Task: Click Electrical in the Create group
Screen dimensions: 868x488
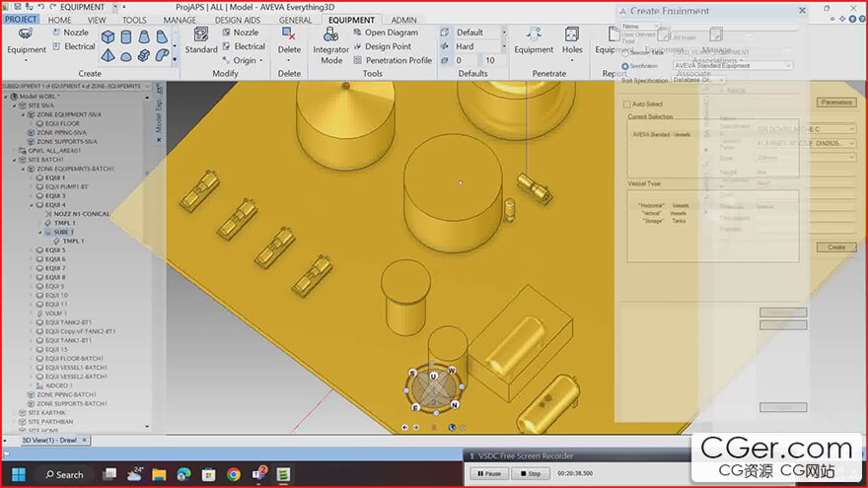Action: pyautogui.click(x=74, y=46)
